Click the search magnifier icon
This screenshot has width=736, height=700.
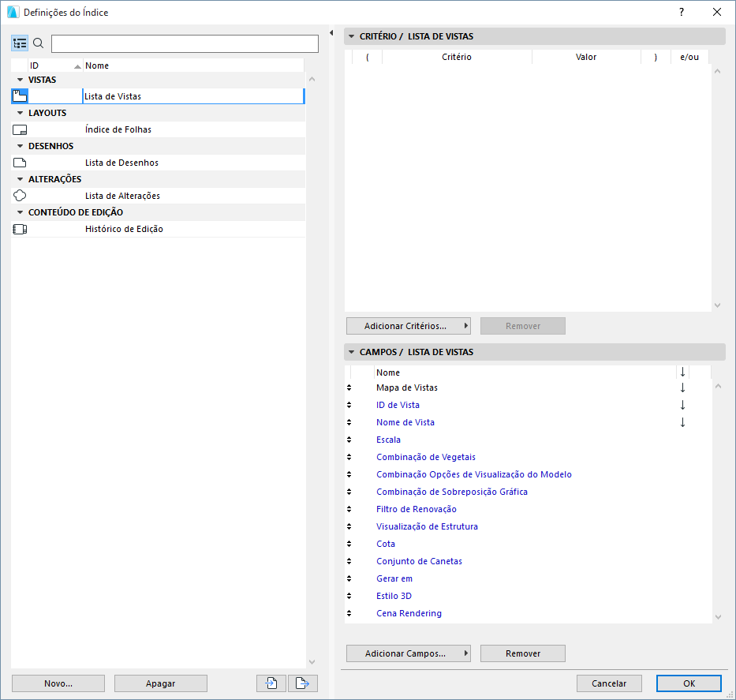[x=38, y=43]
